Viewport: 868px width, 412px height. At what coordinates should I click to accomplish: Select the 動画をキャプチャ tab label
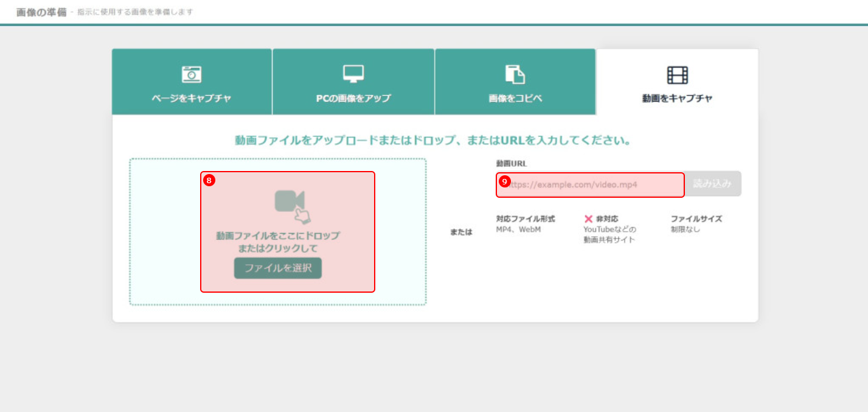tap(677, 99)
